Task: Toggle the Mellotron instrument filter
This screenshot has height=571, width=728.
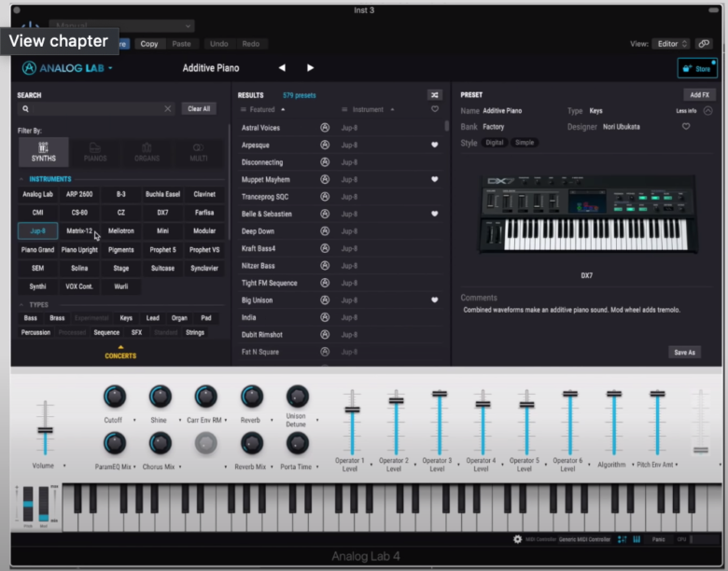Action: coord(121,230)
